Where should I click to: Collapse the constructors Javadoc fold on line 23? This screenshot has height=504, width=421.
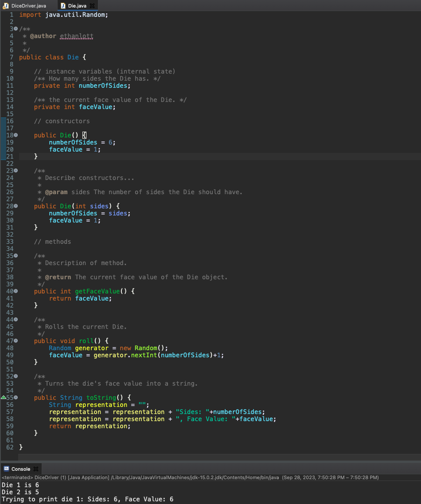[x=15, y=170]
